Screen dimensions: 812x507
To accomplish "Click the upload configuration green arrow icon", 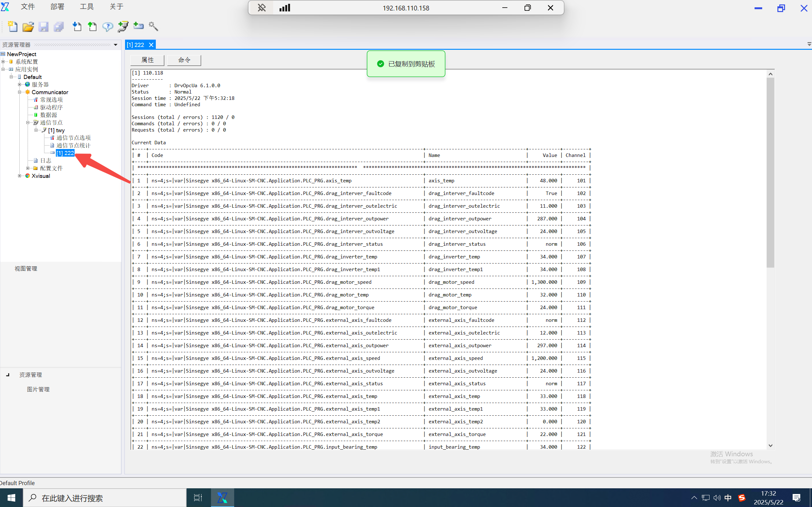I will pyautogui.click(x=92, y=27).
